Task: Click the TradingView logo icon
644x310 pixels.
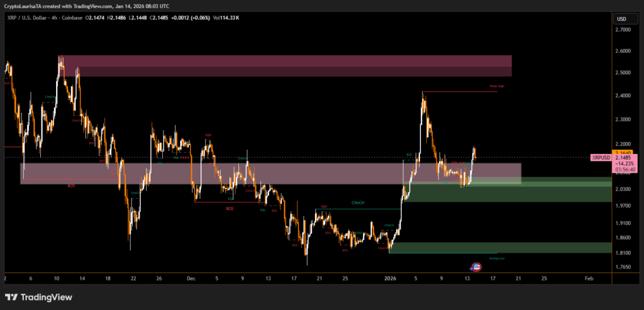Action: point(11,297)
